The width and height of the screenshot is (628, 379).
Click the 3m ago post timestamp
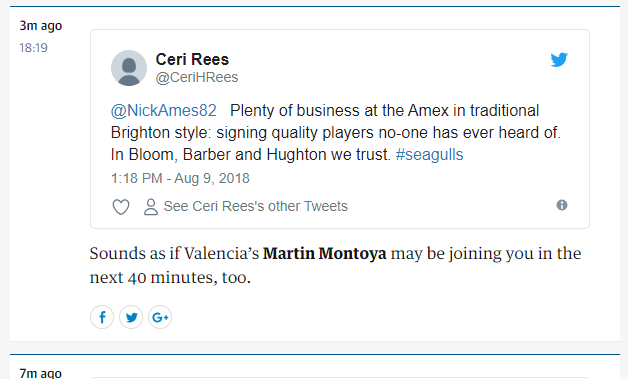41,26
